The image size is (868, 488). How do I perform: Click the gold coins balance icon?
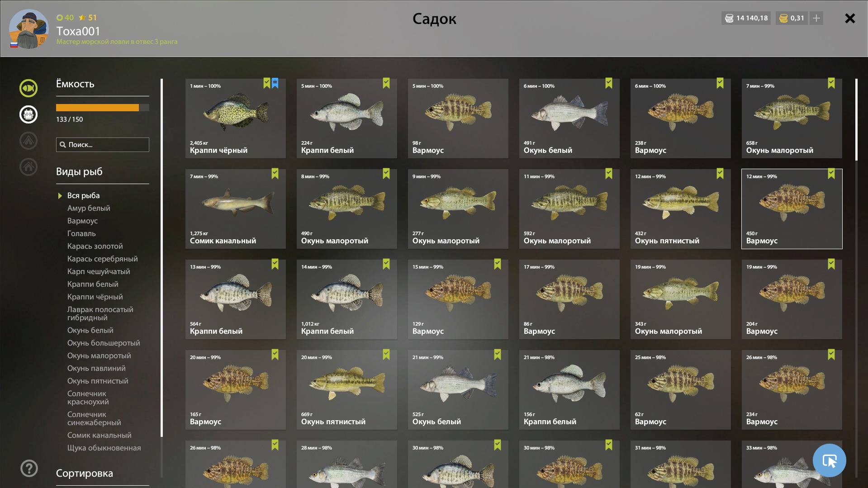click(784, 18)
